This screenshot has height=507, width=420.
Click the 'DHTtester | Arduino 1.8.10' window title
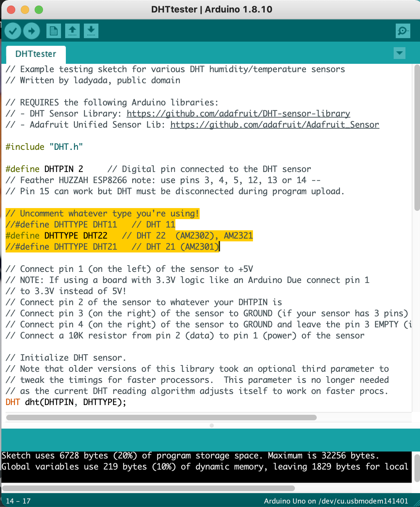coord(212,9)
